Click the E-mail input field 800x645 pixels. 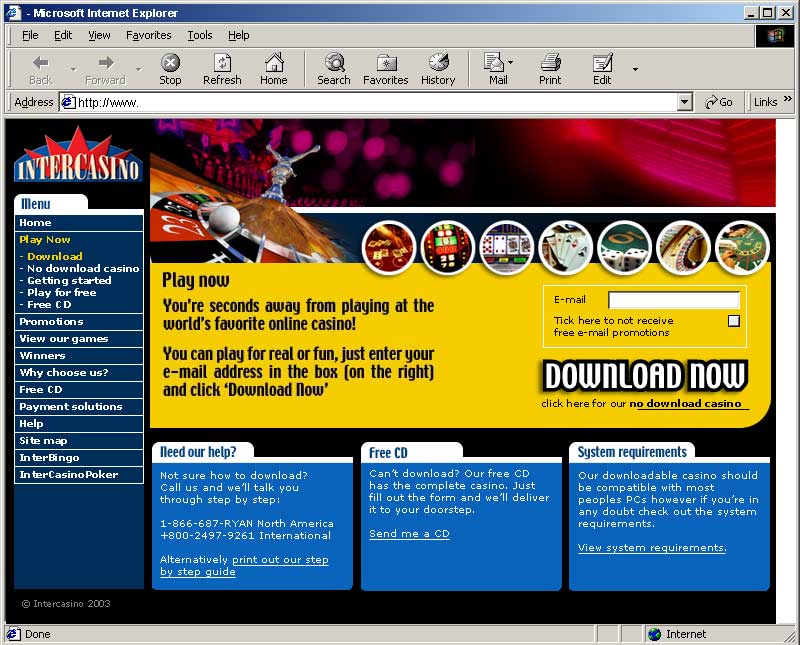point(673,300)
